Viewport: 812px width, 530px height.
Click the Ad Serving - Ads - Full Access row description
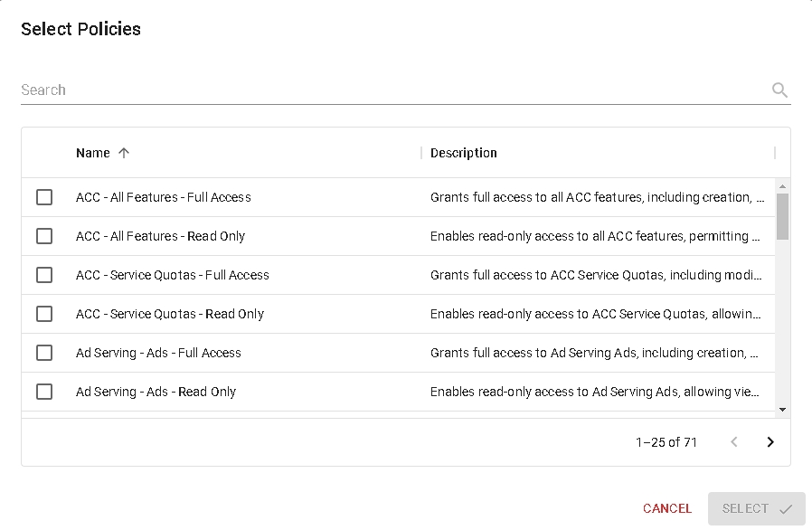coord(596,353)
